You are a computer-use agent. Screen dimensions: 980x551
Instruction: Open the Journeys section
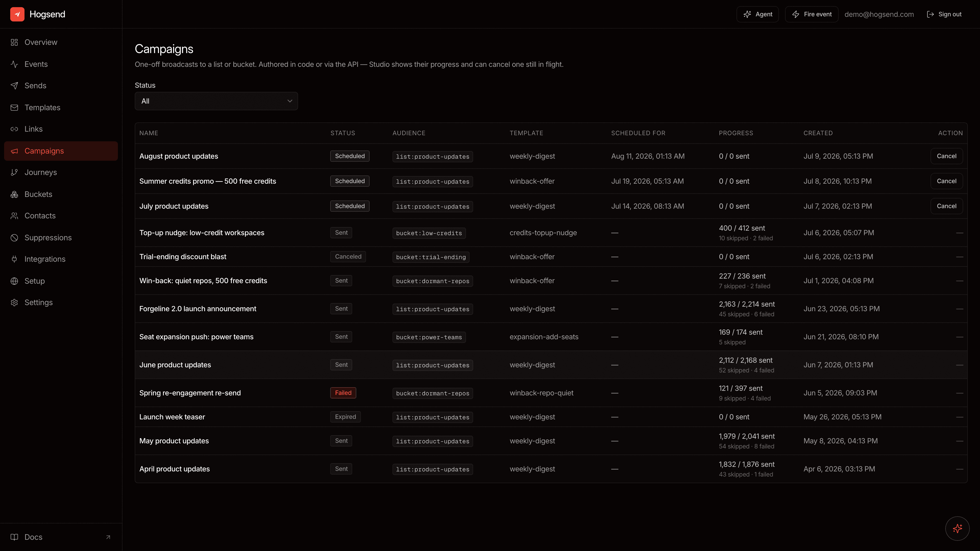61,172
